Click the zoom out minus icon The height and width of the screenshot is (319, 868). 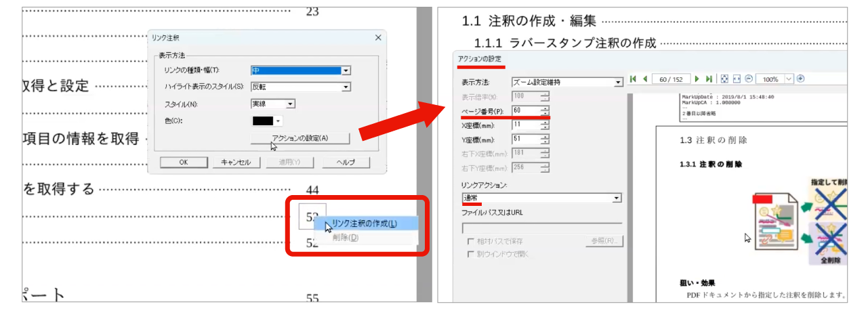tap(749, 79)
